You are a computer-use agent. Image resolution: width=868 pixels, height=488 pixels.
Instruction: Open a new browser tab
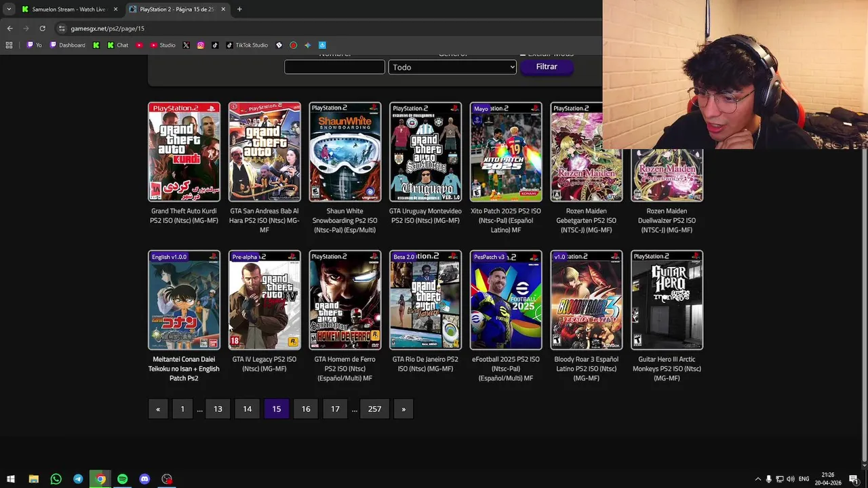coord(239,9)
